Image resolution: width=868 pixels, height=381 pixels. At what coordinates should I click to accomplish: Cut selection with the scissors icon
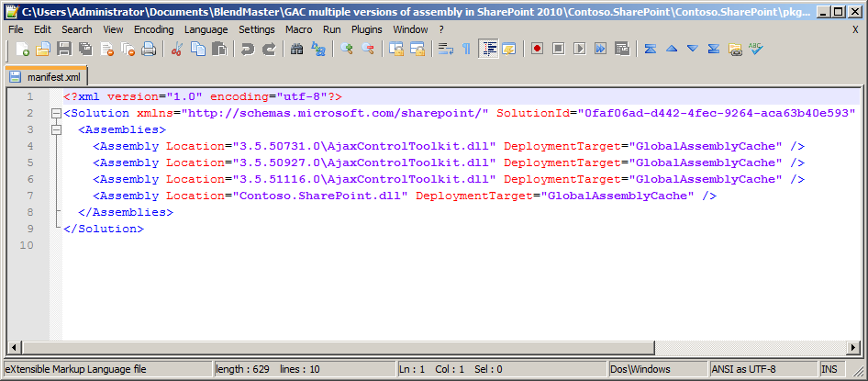coord(177,50)
